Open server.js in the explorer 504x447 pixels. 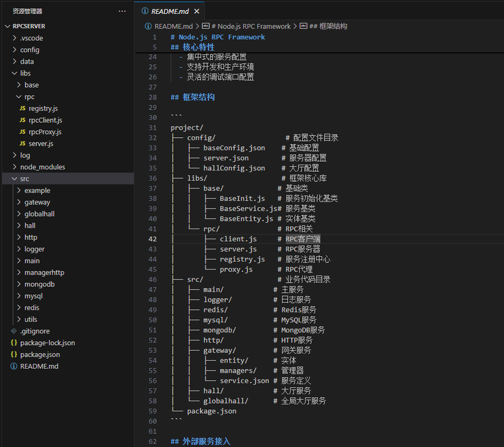[x=41, y=144]
